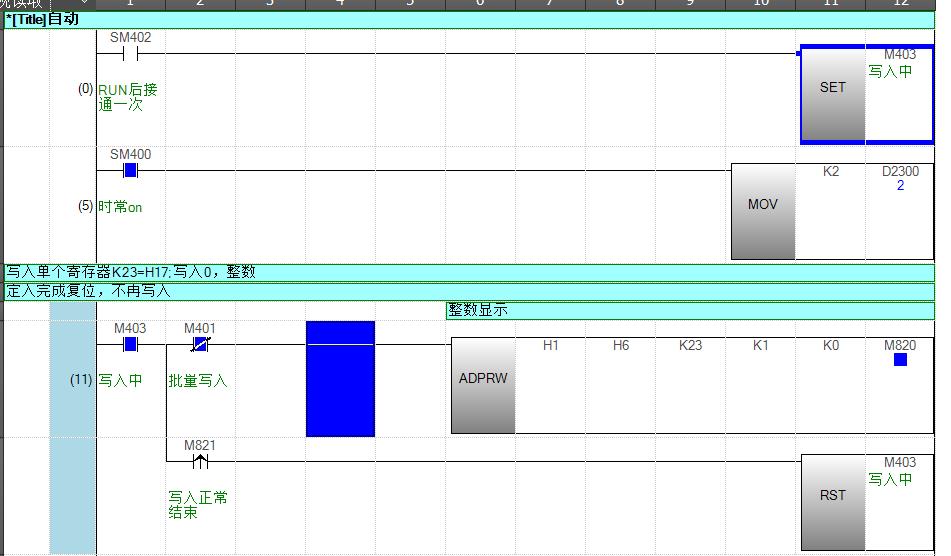Select the SM400 always-on contact

[130, 170]
